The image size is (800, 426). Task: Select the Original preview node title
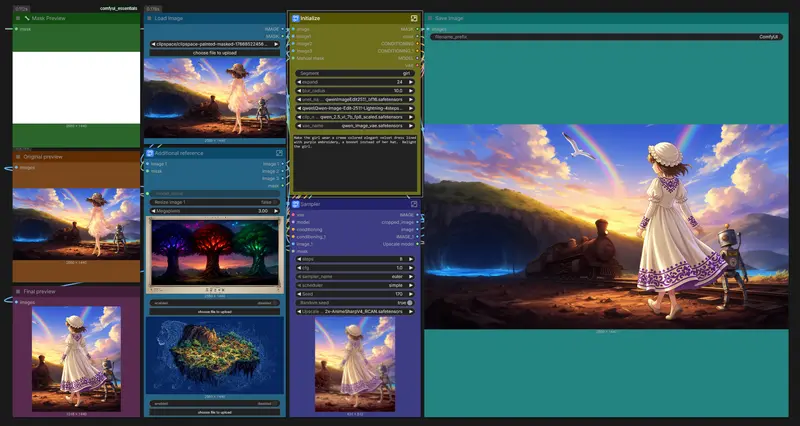tap(42, 157)
